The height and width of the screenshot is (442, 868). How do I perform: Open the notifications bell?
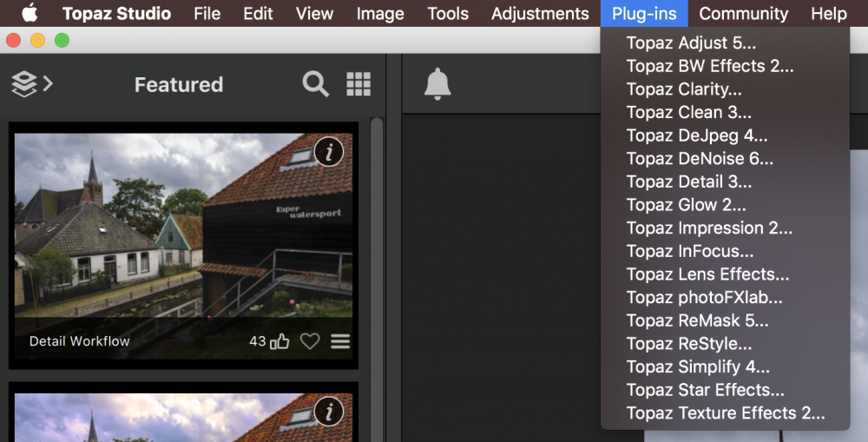437,84
